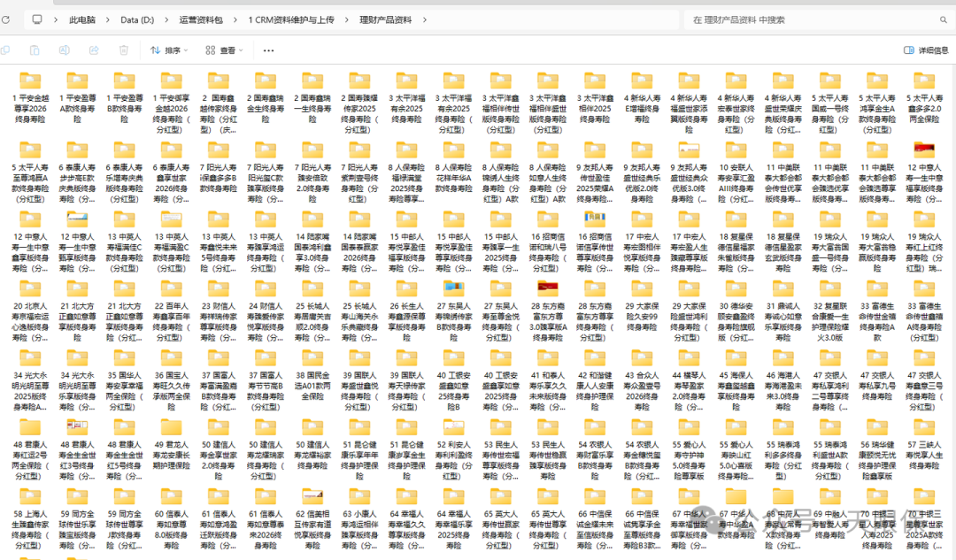The image size is (956, 560).
Task: Click the Delete (trash) icon
Action: click(x=124, y=50)
